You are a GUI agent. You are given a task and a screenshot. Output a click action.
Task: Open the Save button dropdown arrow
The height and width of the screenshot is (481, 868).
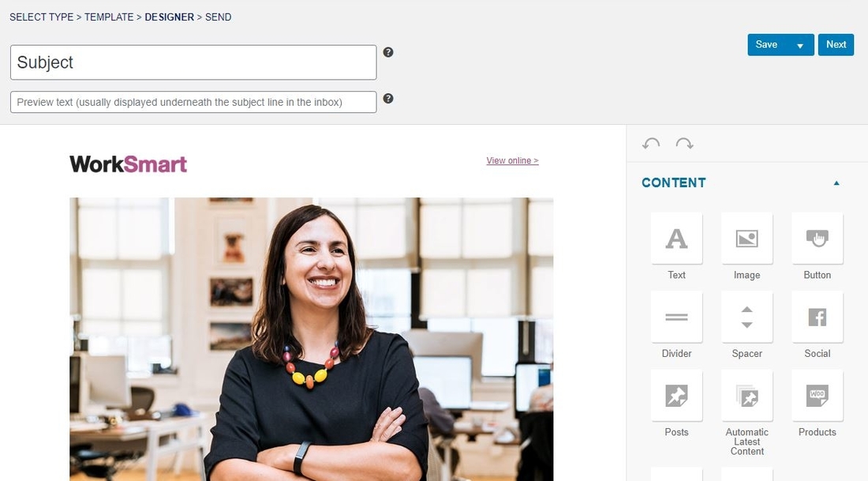800,46
